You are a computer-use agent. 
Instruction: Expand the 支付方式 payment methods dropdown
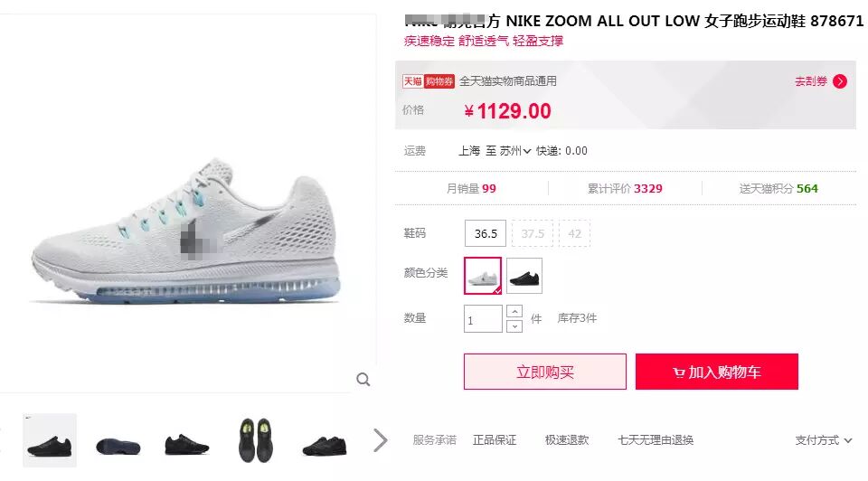(823, 440)
